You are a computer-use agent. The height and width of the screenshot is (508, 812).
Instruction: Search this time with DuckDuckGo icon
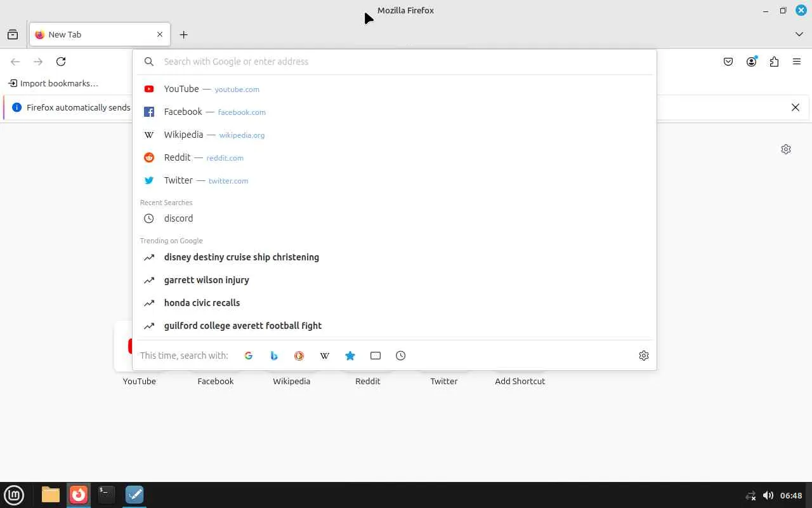tap(299, 356)
